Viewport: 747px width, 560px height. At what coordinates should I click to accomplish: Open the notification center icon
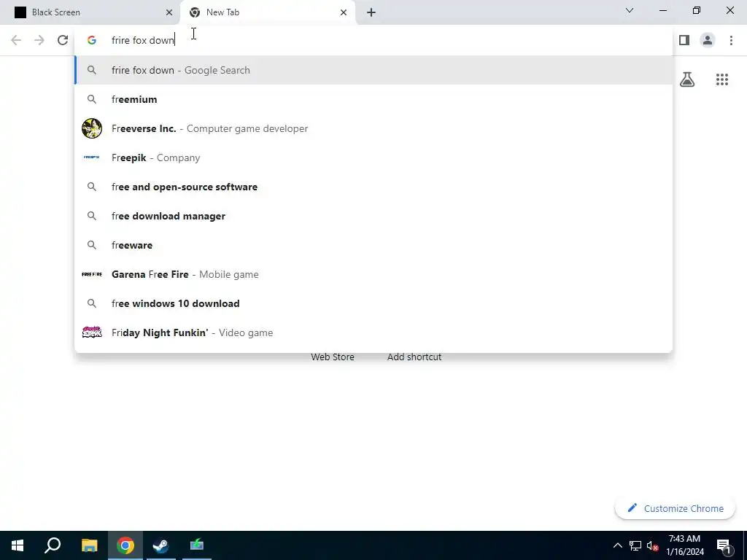click(724, 546)
